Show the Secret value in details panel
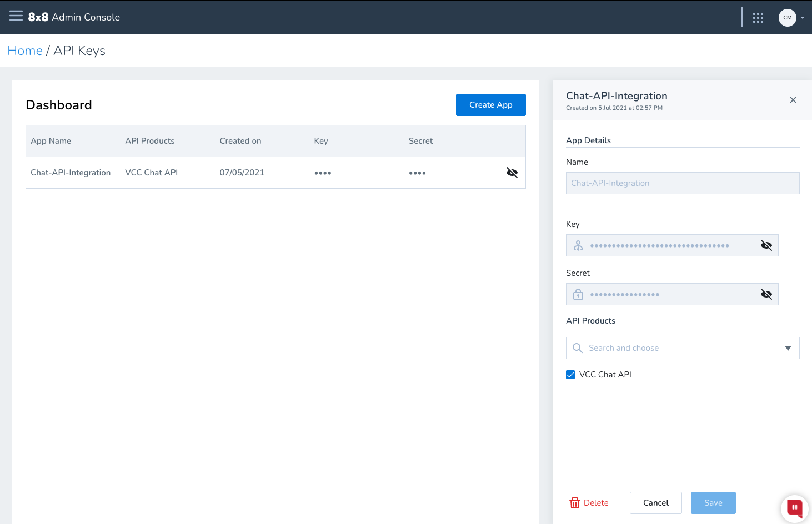This screenshot has height=524, width=812. [x=766, y=294]
